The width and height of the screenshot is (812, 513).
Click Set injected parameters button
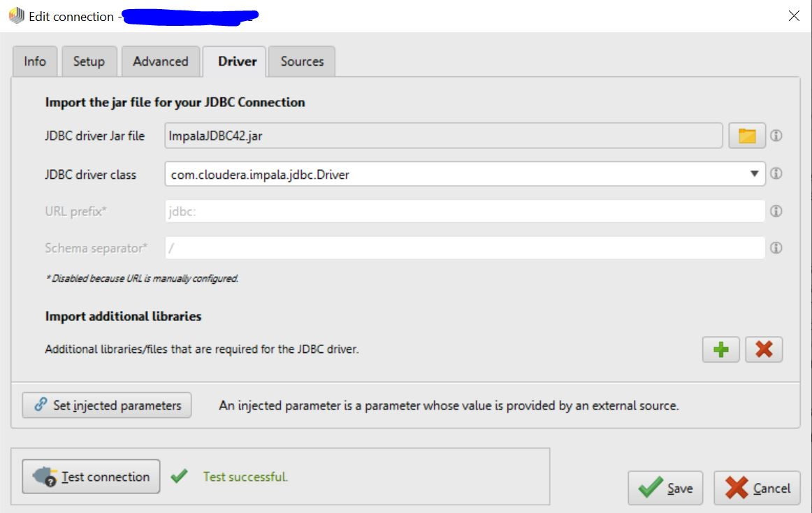point(107,405)
